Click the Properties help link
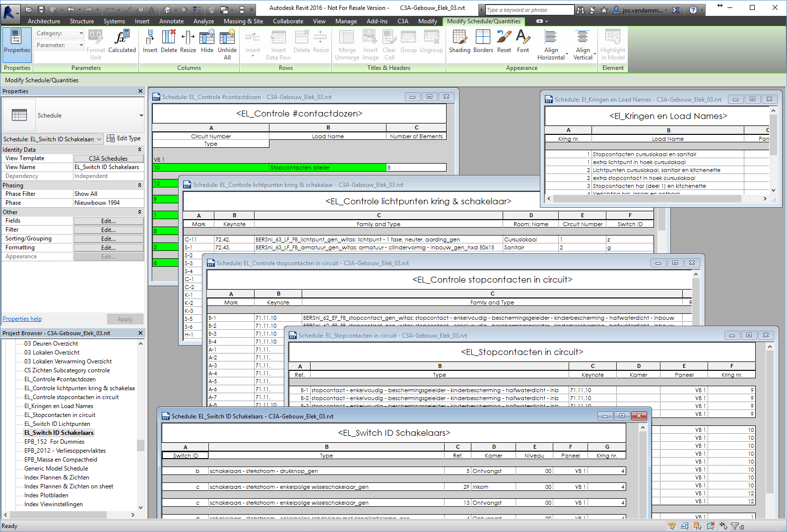 point(22,319)
